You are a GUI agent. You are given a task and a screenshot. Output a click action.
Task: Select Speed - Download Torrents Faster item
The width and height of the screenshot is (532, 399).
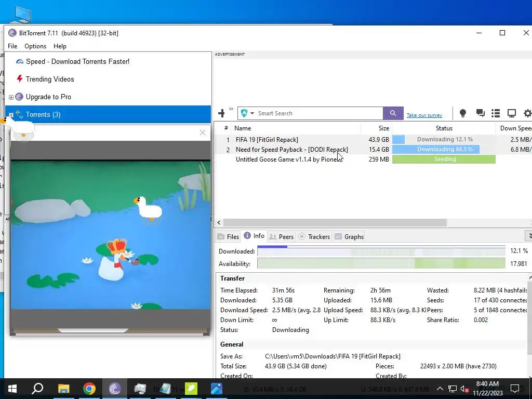[77, 61]
